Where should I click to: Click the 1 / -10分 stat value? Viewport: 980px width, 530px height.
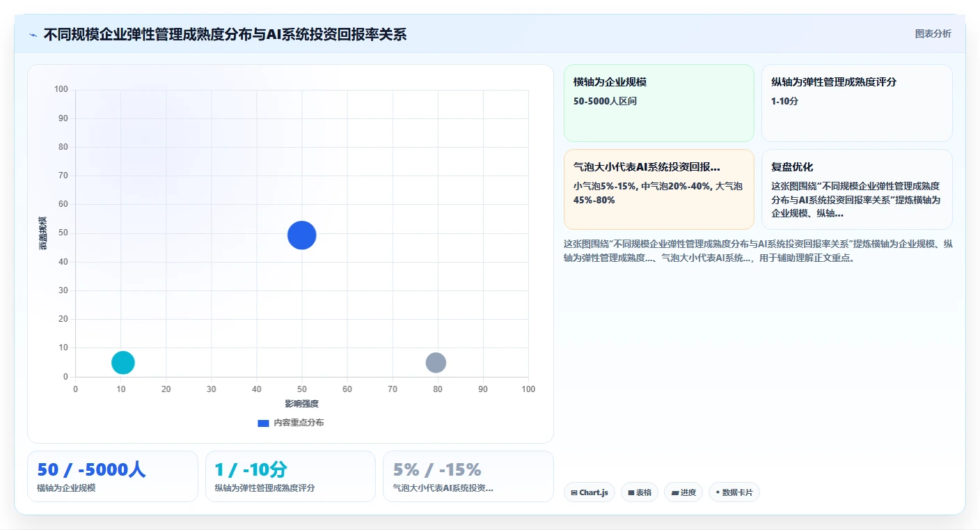tap(251, 469)
